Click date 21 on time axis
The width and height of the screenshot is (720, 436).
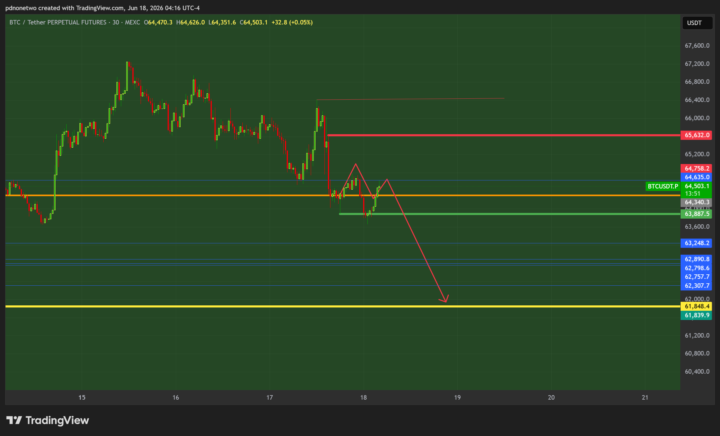pyautogui.click(x=645, y=397)
